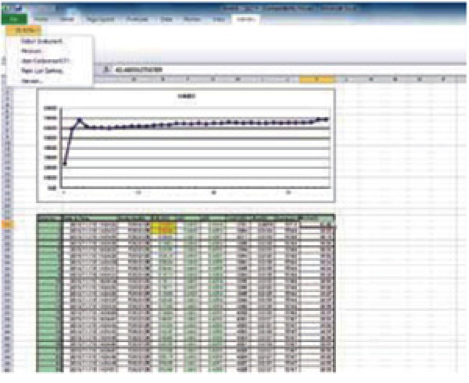This screenshot has width=469, height=383.
Task: Switch to the Home ribbon tab
Action: (42, 19)
